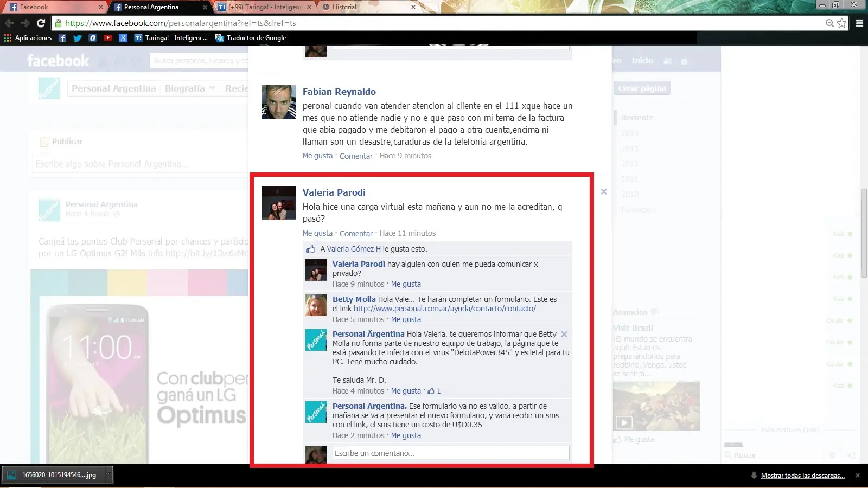
Task: Open the blue 'a' bookmark icon
Action: [x=93, y=38]
